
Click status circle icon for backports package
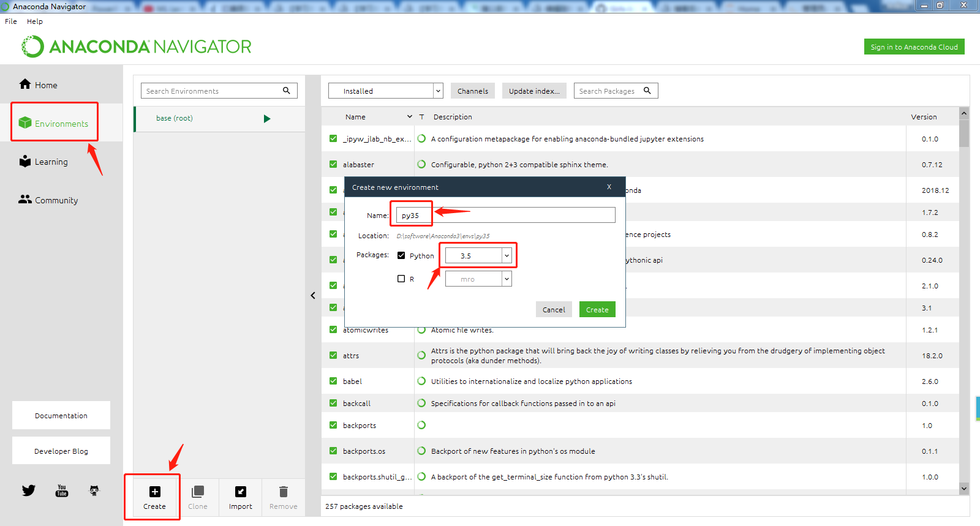tap(421, 425)
